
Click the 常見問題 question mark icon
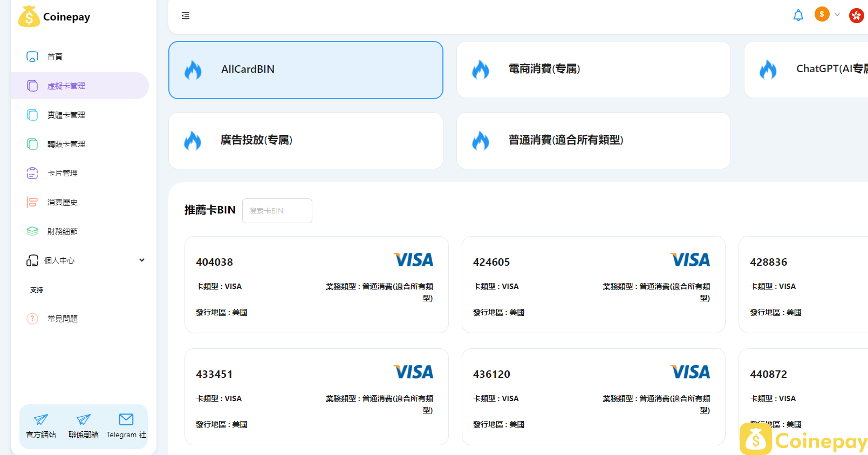click(x=32, y=319)
